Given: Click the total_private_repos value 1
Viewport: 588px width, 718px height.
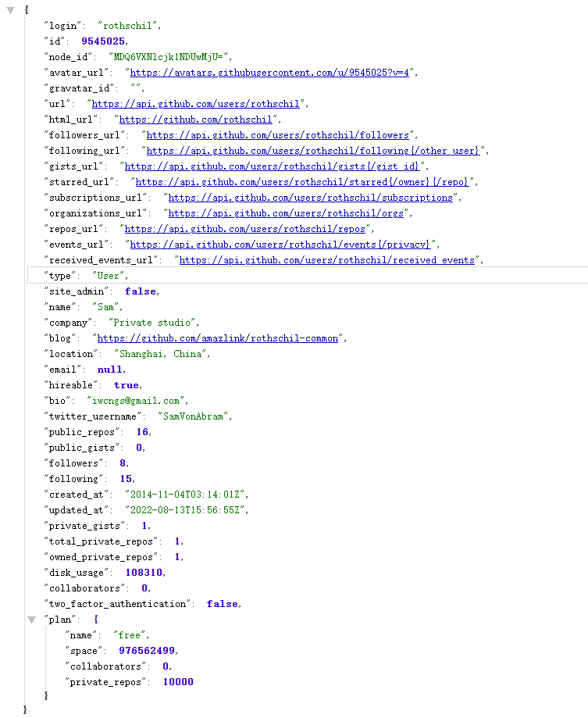Looking at the screenshot, I should click(x=177, y=541).
